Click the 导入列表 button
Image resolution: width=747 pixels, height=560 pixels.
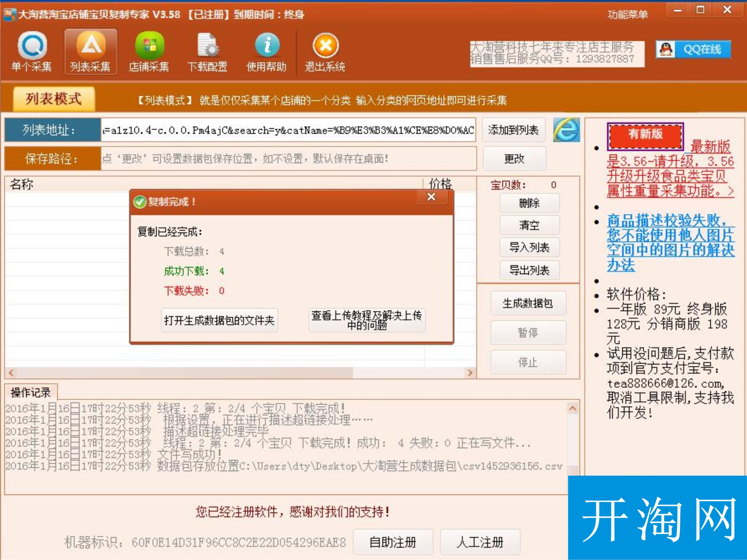pos(529,247)
